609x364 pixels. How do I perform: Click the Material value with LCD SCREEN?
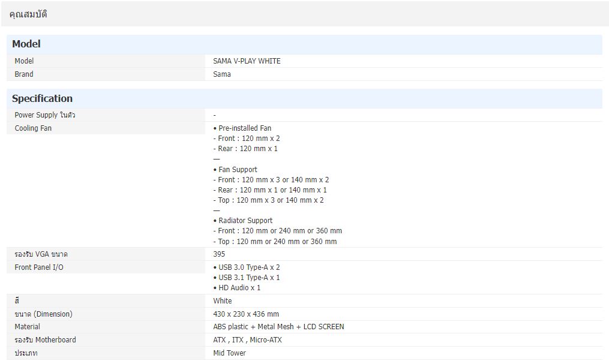[x=278, y=327]
